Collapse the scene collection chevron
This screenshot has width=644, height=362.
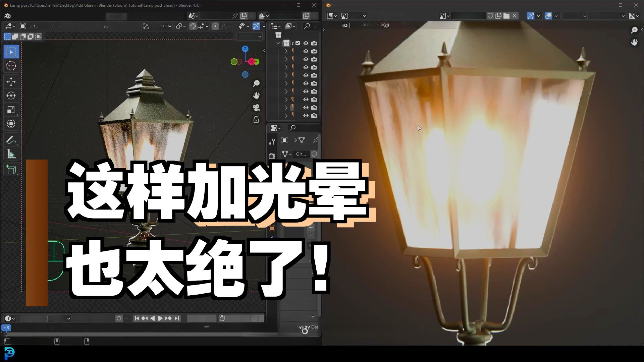tap(278, 43)
